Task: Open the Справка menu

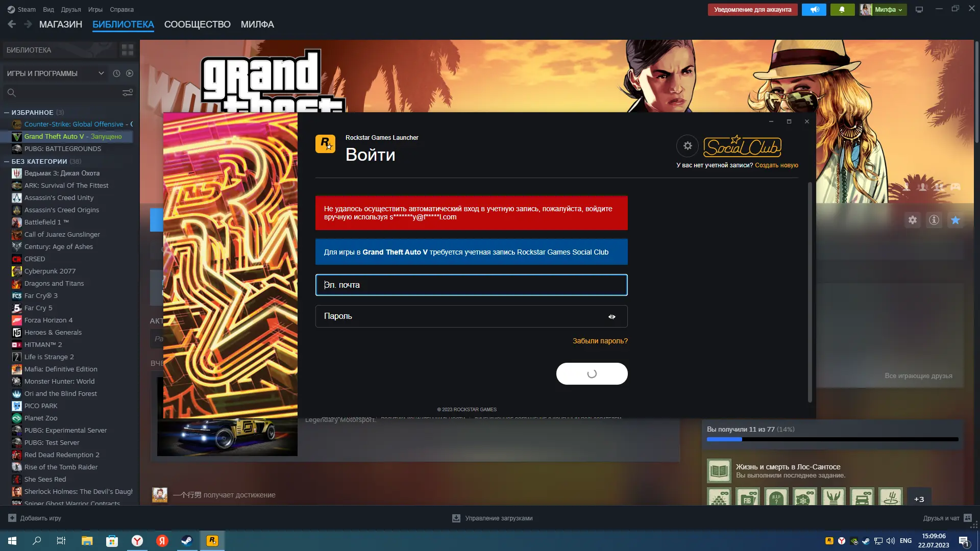Action: click(121, 9)
